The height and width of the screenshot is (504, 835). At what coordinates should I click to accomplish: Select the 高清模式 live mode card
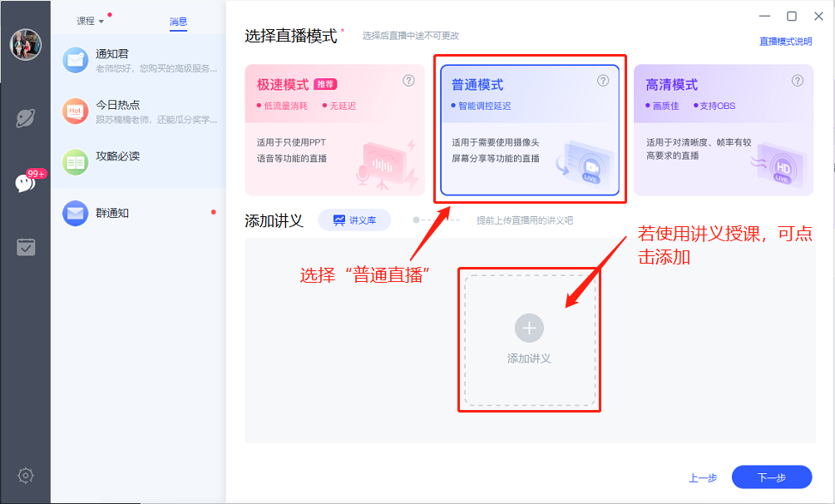point(724,130)
